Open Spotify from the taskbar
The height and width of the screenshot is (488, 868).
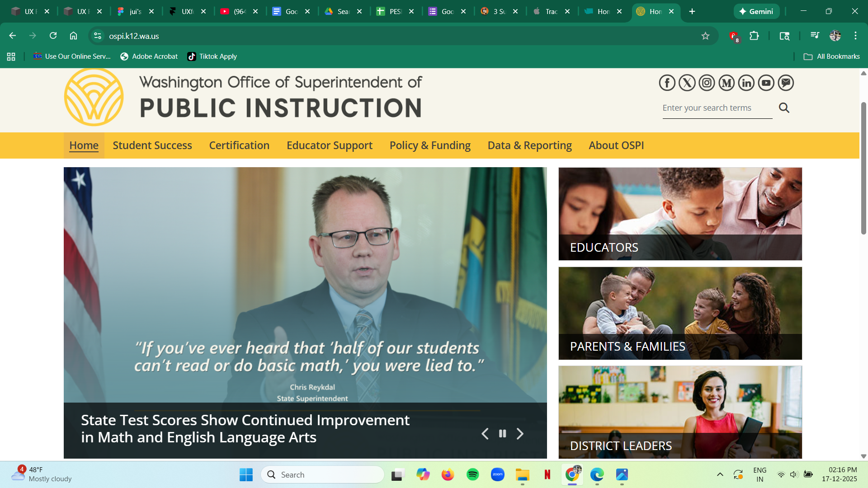[x=472, y=474]
